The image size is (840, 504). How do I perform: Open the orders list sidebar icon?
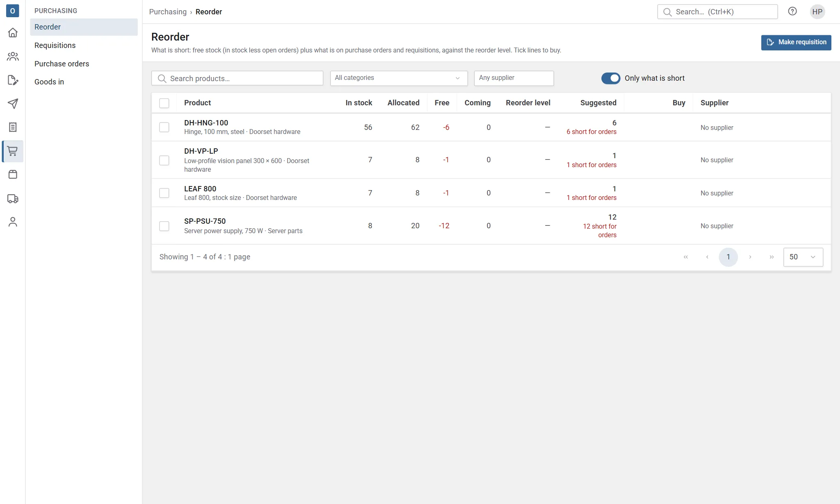(x=13, y=127)
